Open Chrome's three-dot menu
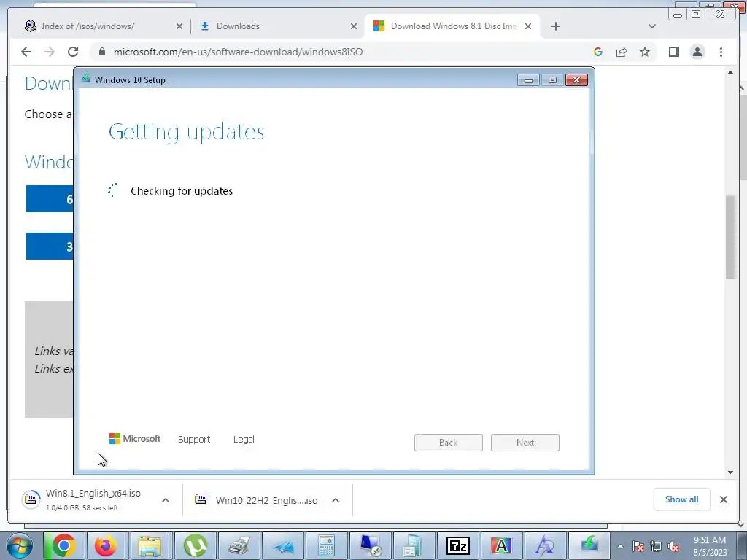 721,52
